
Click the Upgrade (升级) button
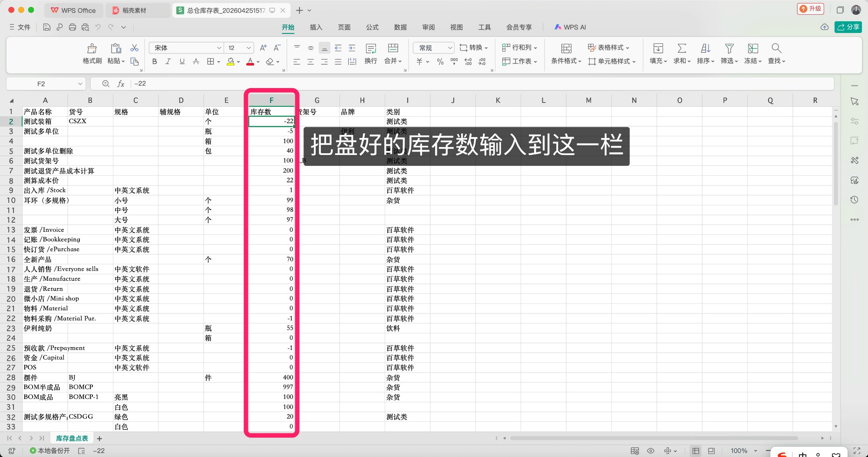(x=810, y=9)
